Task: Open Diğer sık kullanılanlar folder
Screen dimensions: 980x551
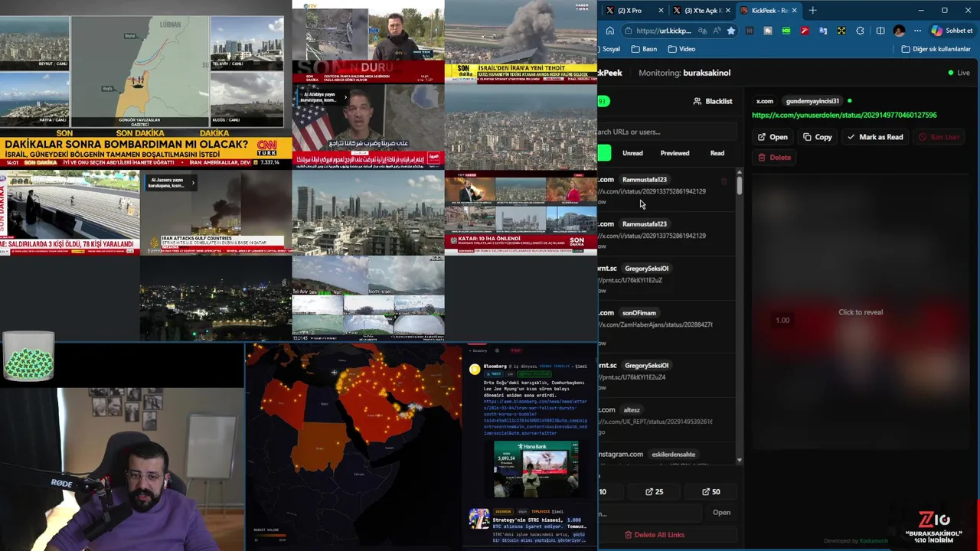Action: pyautogui.click(x=936, y=49)
